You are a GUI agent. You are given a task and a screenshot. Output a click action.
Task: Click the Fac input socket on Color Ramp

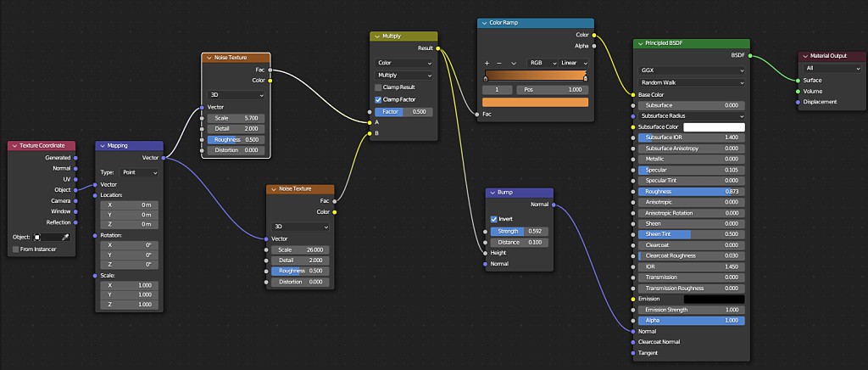(477, 114)
